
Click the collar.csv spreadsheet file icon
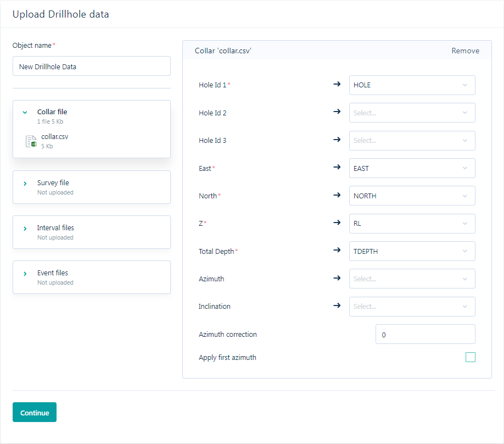(31, 141)
